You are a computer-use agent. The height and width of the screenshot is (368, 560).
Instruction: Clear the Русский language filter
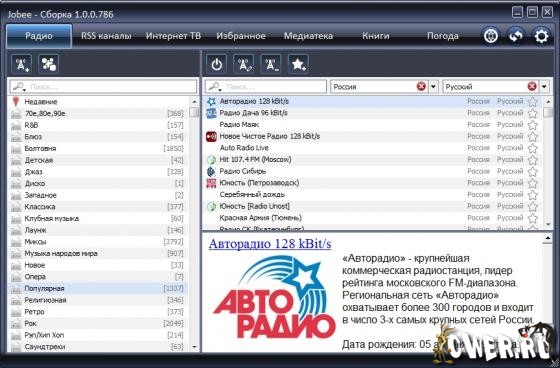click(532, 86)
